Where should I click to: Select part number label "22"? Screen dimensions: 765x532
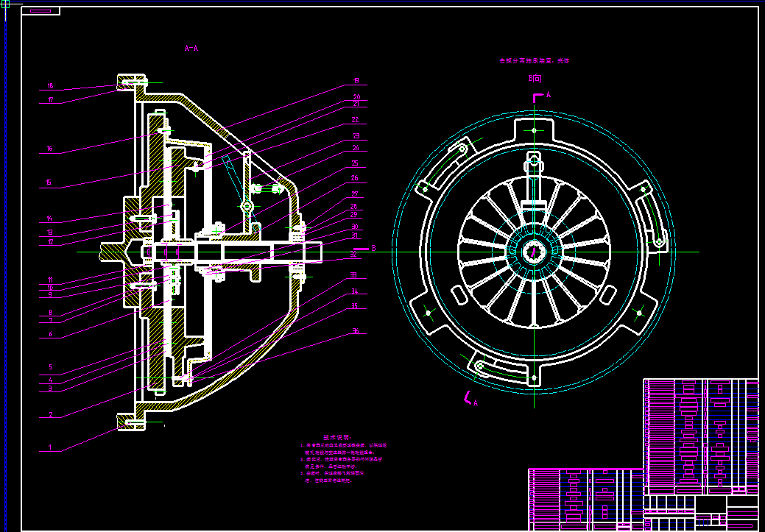(355, 119)
